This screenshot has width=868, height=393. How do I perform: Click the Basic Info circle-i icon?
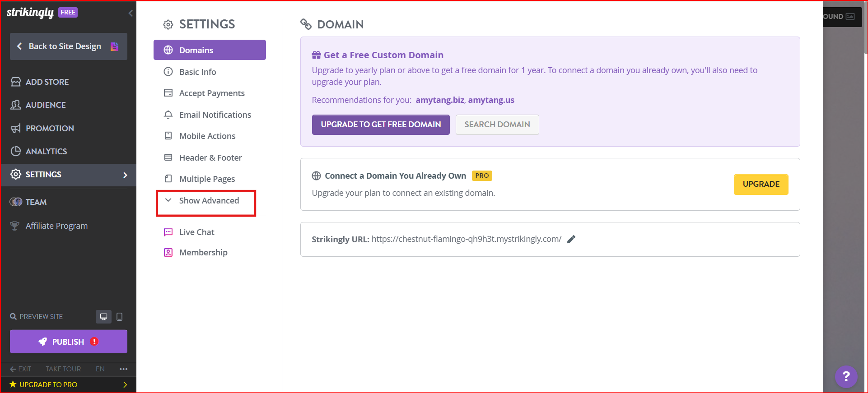pyautogui.click(x=168, y=72)
